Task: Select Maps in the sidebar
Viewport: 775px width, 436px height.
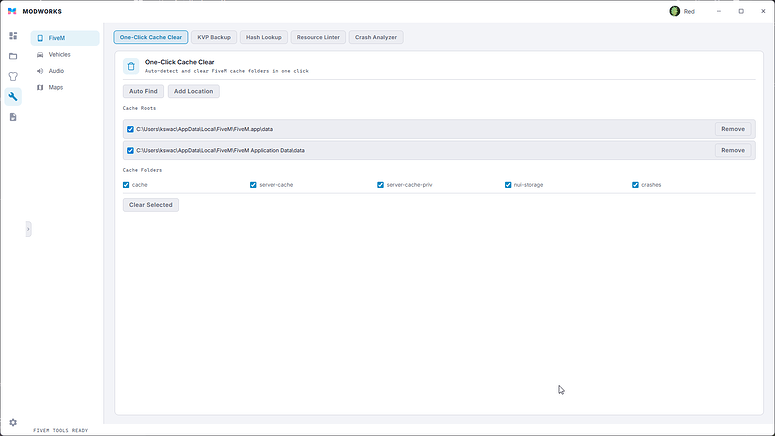Action: tap(65, 87)
